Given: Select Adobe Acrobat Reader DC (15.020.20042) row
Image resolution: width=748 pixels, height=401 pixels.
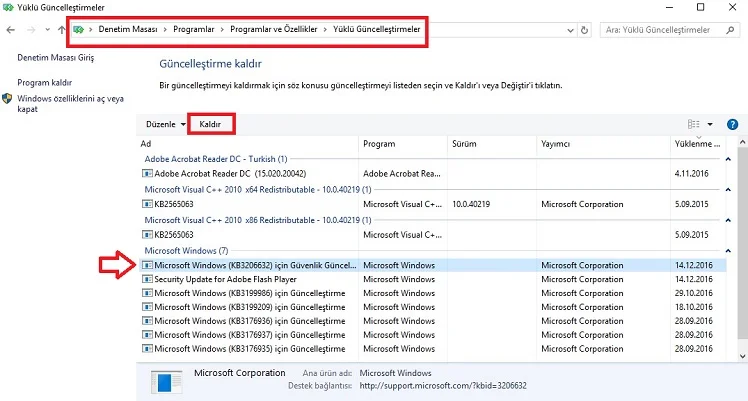Looking at the screenshot, I should point(432,174).
